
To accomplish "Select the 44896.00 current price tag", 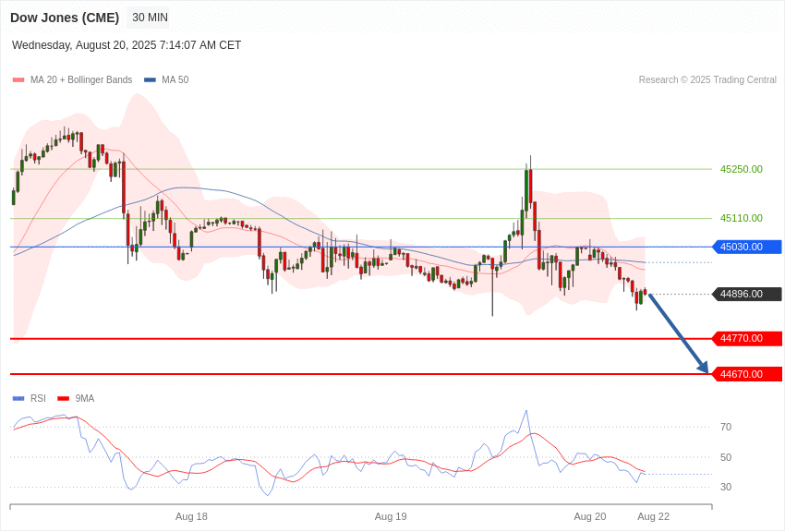I will click(746, 294).
